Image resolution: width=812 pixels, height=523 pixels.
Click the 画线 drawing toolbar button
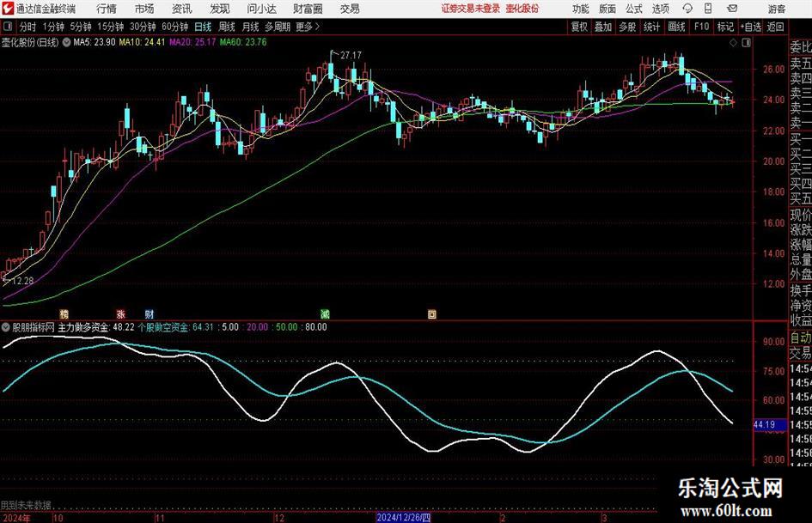pos(677,27)
